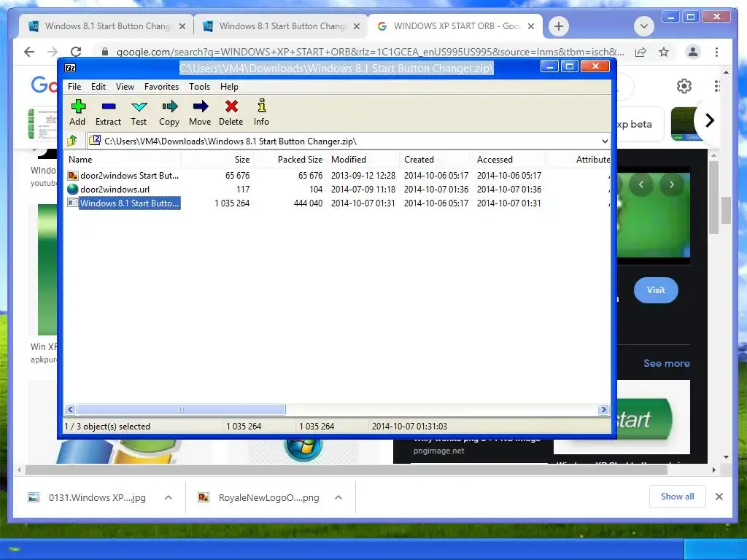The width and height of the screenshot is (747, 560).
Task: Sort by the Accessed column header
Action: click(x=508, y=160)
